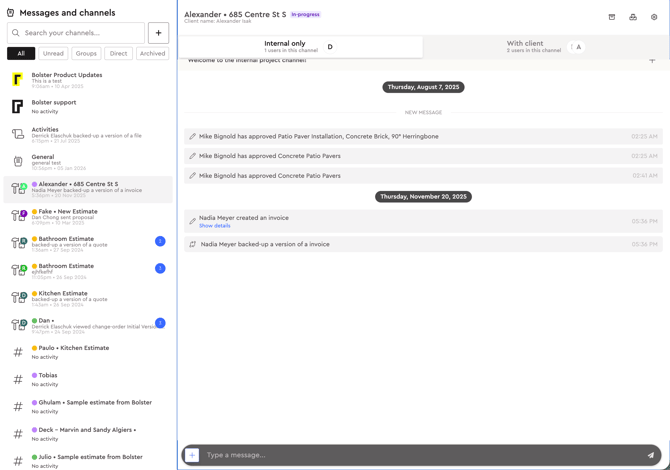
Task: Click the send message paper plane icon
Action: click(x=651, y=455)
